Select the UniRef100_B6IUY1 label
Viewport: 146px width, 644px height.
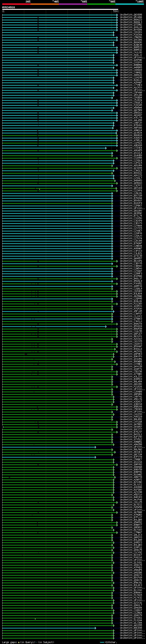131,337
